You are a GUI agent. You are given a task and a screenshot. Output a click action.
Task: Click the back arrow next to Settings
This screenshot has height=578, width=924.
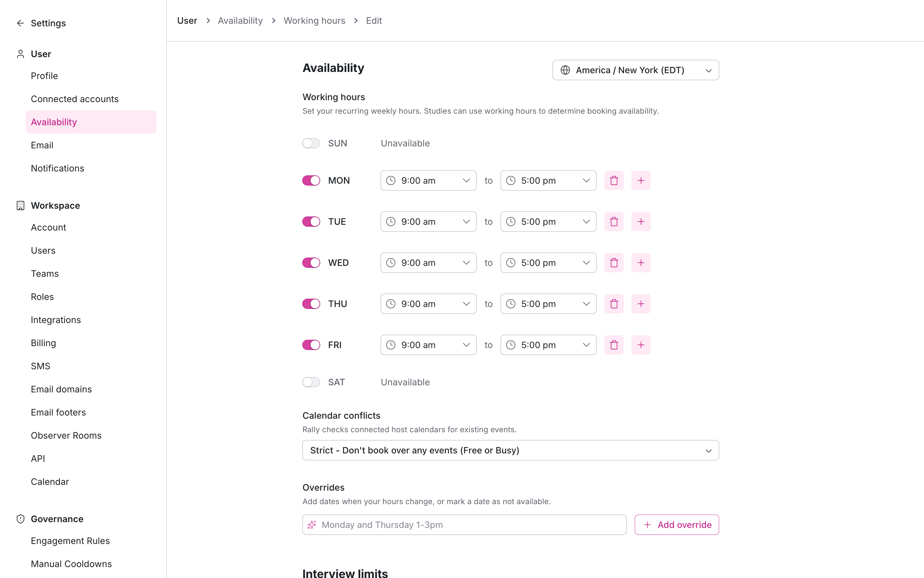click(x=20, y=23)
